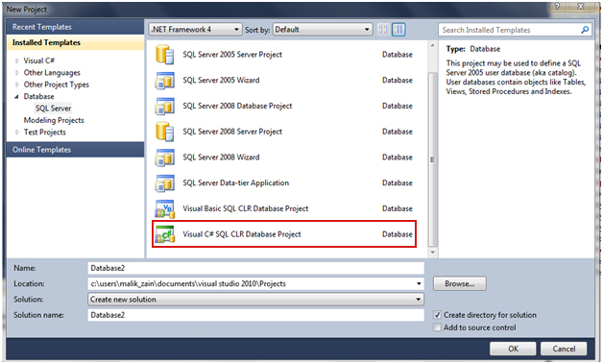Viewport: 603px width, 364px height.
Task: Click the SQL Server 2008 Server Project icon
Action: [x=164, y=132]
